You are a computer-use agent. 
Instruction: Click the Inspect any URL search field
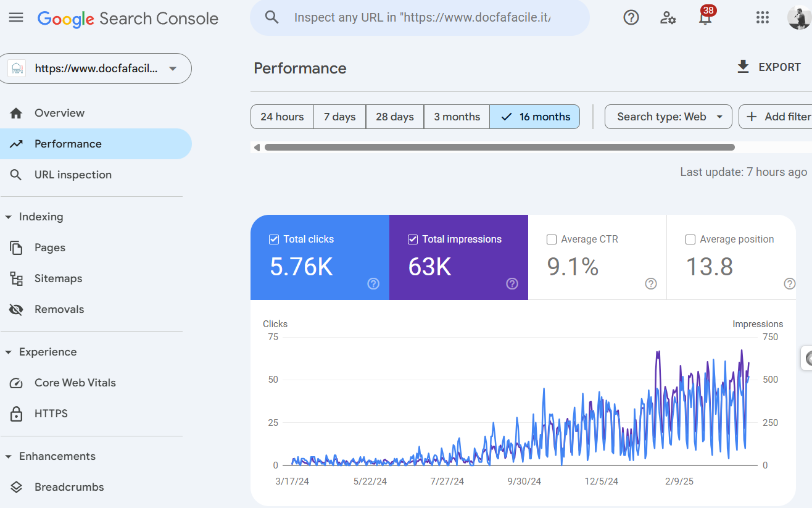(x=422, y=17)
